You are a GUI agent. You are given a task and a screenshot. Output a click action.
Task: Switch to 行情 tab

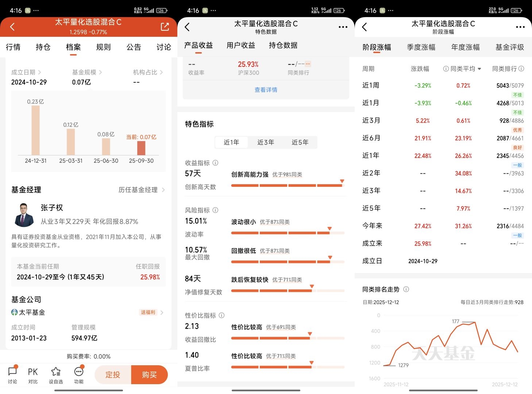click(x=13, y=47)
